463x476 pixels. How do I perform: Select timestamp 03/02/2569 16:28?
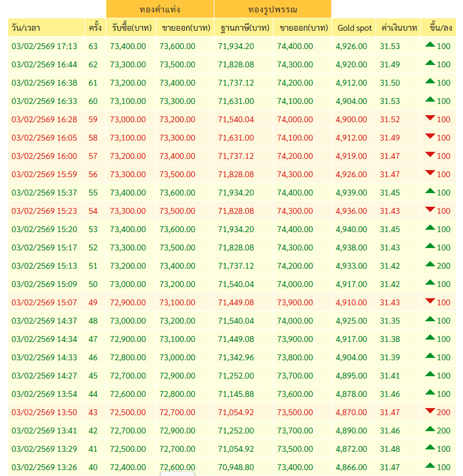(x=44, y=119)
